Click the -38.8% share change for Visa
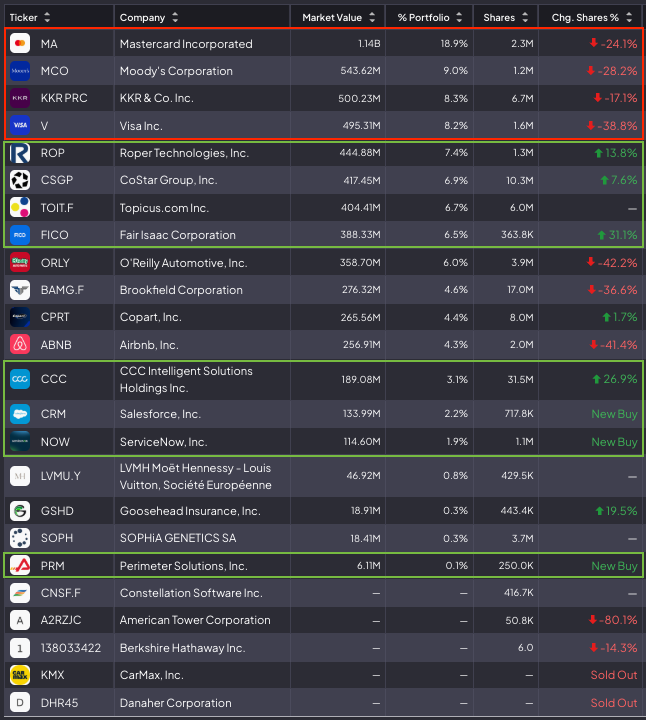 point(612,126)
